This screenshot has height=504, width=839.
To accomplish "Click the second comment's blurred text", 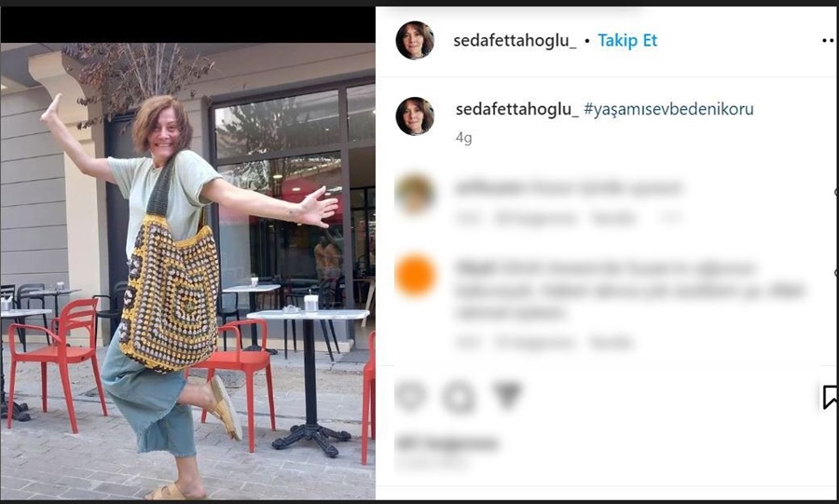I will pos(630,291).
